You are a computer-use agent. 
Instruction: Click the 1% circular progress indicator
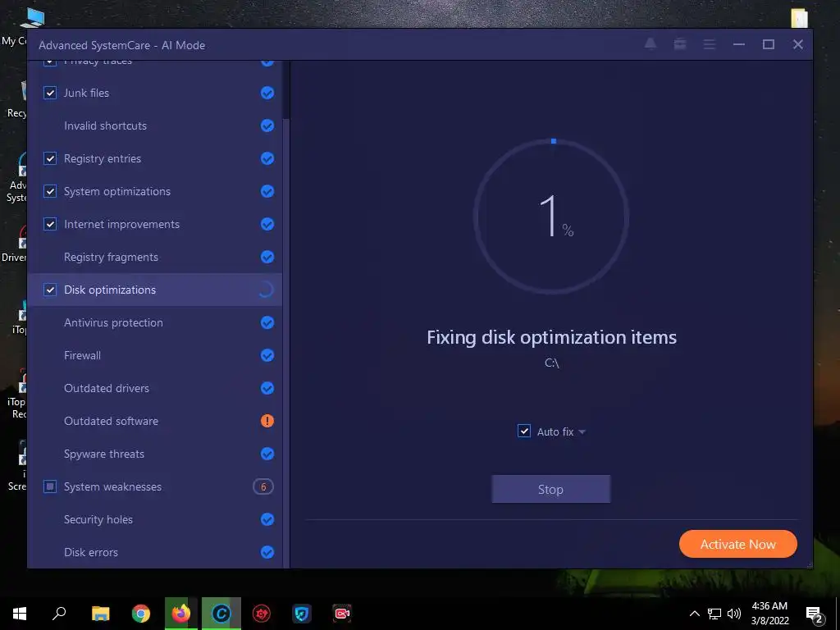pos(551,217)
